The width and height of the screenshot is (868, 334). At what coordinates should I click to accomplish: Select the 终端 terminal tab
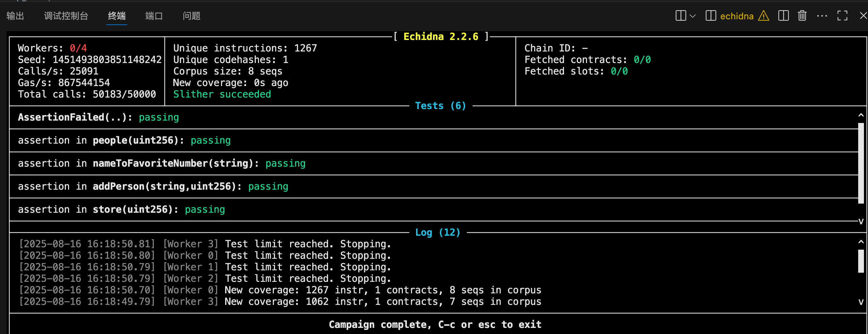(x=117, y=16)
